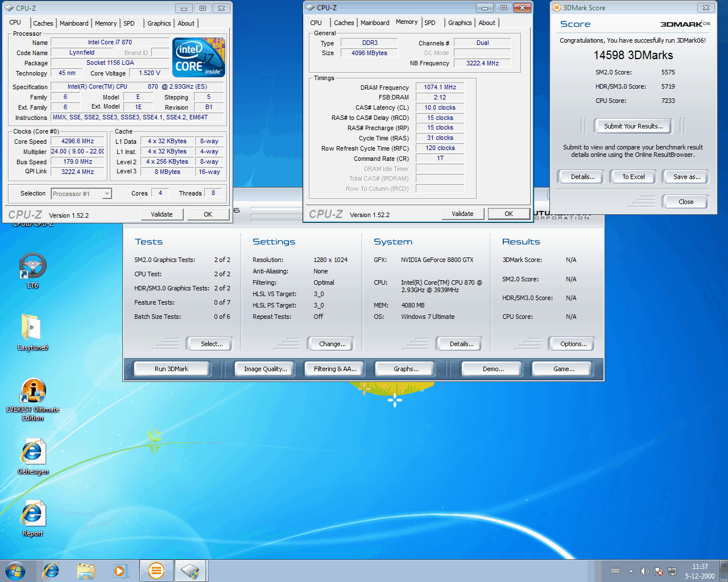Image resolution: width=728 pixels, height=582 pixels.
Task: Click Submit Your Results button
Action: tap(633, 126)
